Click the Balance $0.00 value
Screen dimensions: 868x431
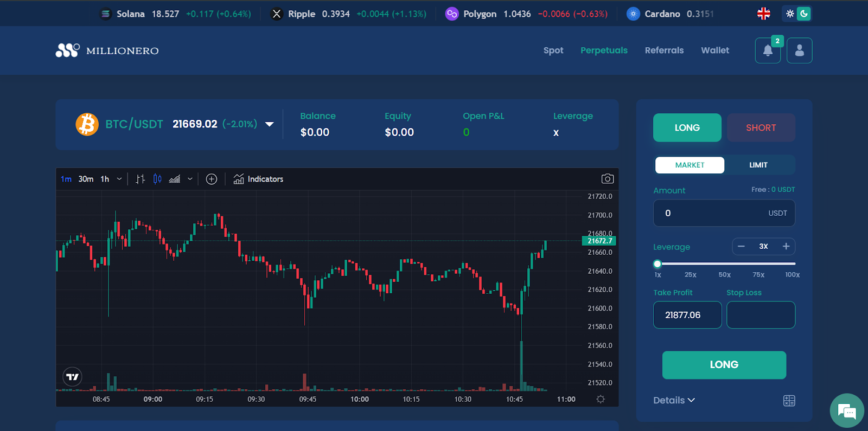[x=315, y=132]
